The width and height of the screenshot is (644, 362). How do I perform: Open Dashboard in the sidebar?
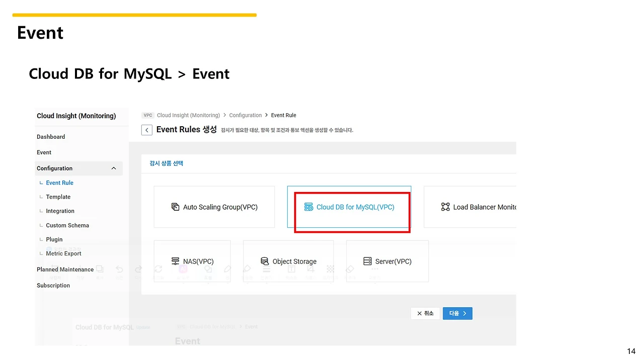(x=51, y=137)
